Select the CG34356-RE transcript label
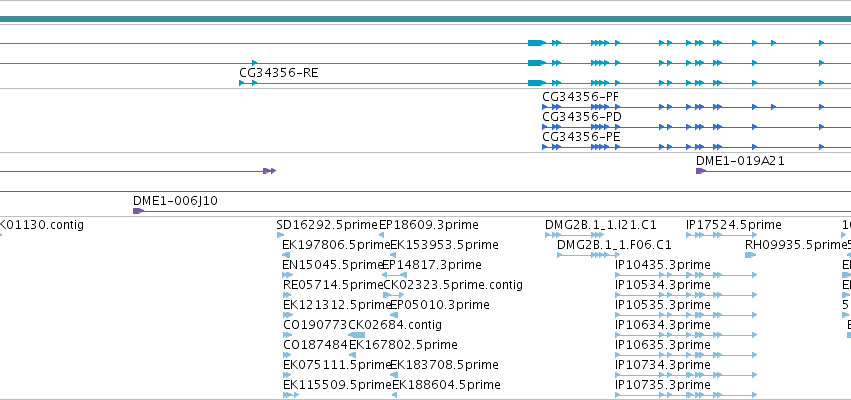Screen dimensions: 851x400 [278, 73]
